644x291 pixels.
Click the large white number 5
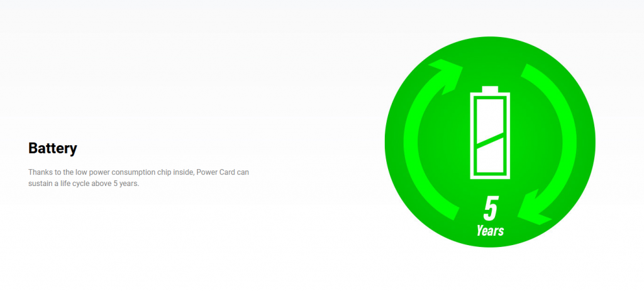coord(491,209)
